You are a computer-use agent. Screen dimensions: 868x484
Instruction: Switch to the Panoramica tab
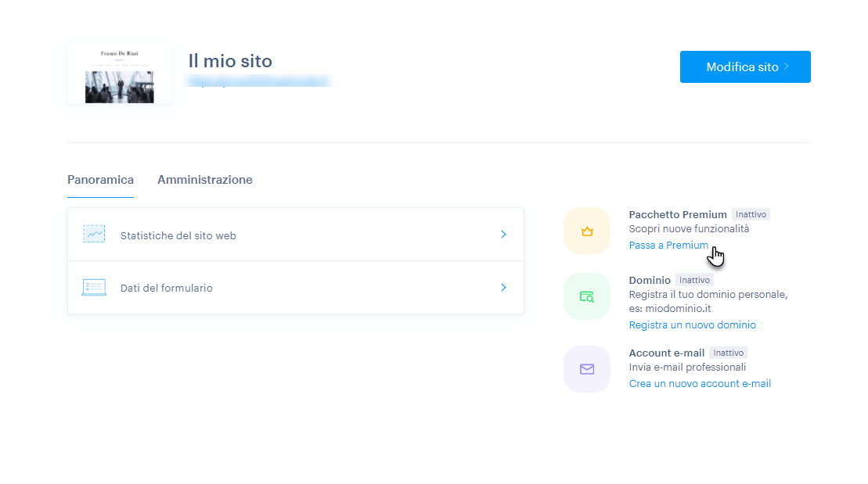[100, 180]
